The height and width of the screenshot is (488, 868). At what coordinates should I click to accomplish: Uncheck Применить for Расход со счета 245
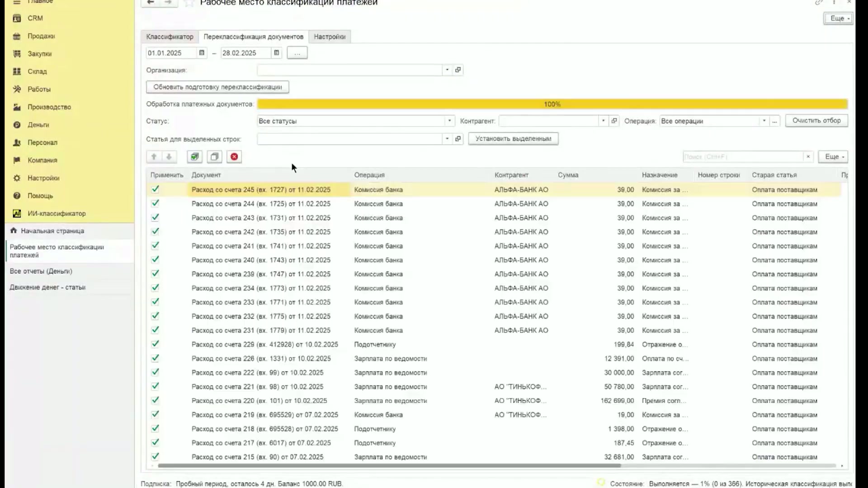tap(155, 189)
